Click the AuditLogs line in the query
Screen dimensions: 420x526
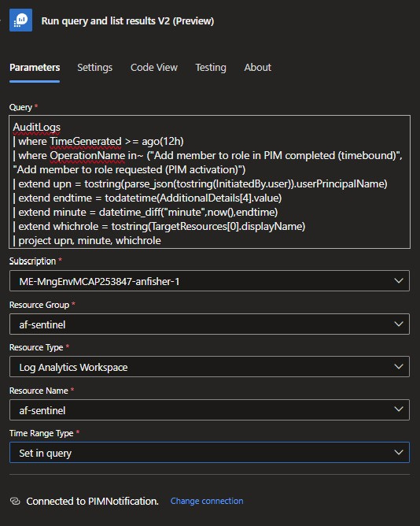pyautogui.click(x=36, y=127)
